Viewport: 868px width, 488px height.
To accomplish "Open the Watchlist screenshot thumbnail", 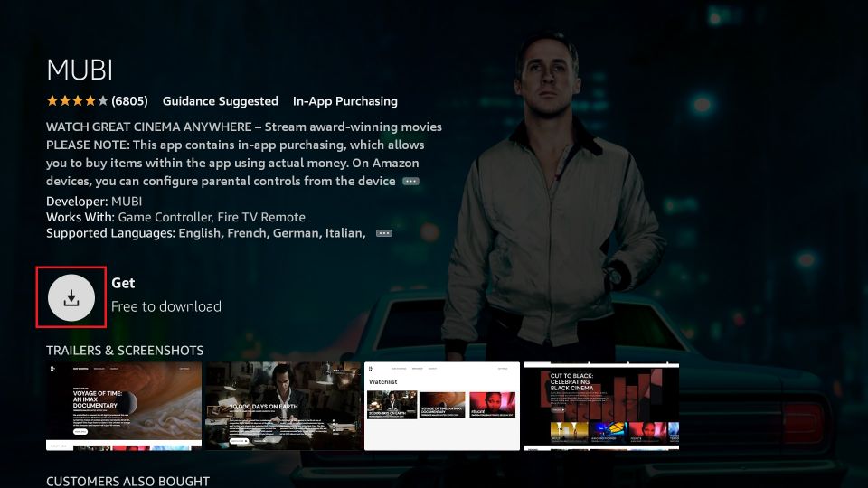I will click(442, 406).
